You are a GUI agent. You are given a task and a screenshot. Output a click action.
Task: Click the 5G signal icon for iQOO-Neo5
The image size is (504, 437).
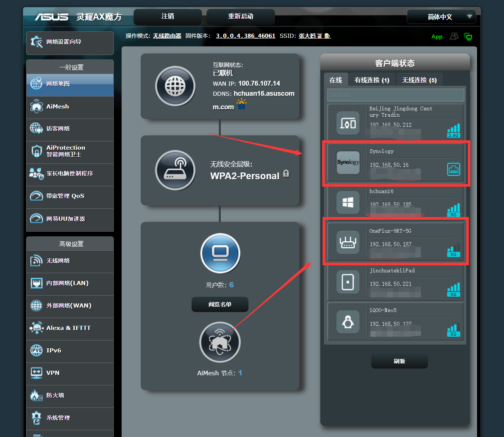click(453, 330)
